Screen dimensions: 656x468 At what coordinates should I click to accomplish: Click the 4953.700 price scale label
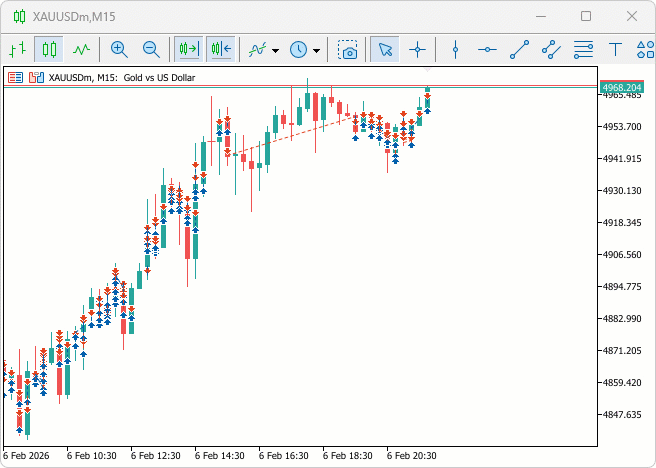622,126
